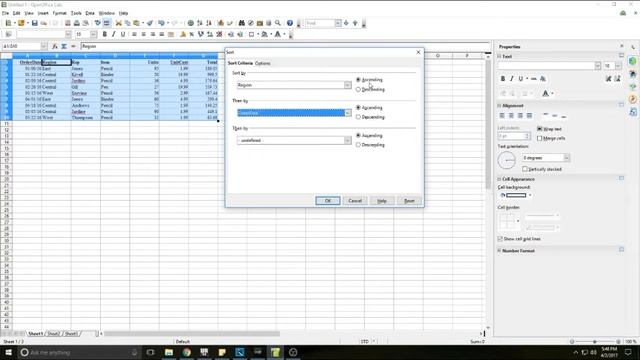Open the Insert menu
This screenshot has width=640, height=360.
click(x=43, y=13)
